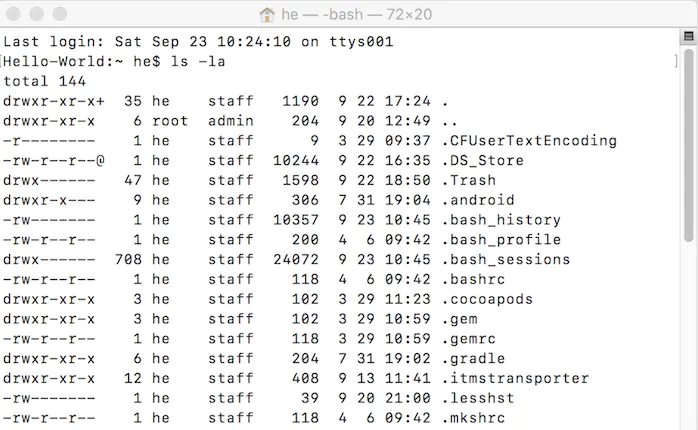Click the .Trash directory name
The height and width of the screenshot is (430, 698).
469,180
